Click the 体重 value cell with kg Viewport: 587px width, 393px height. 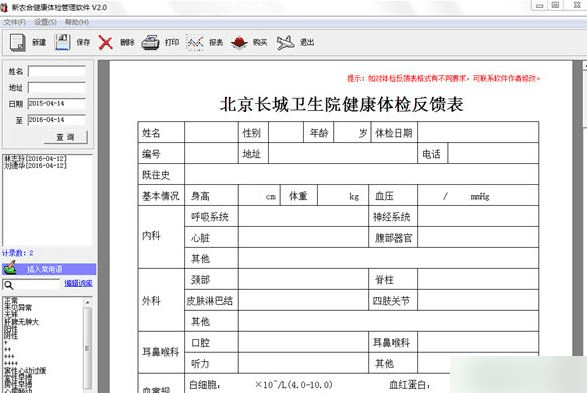(x=343, y=195)
